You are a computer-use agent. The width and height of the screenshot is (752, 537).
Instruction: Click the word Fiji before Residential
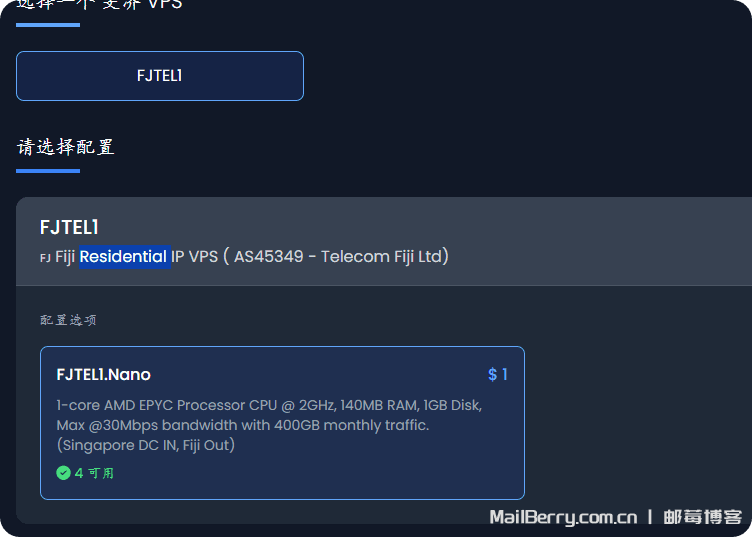point(65,257)
